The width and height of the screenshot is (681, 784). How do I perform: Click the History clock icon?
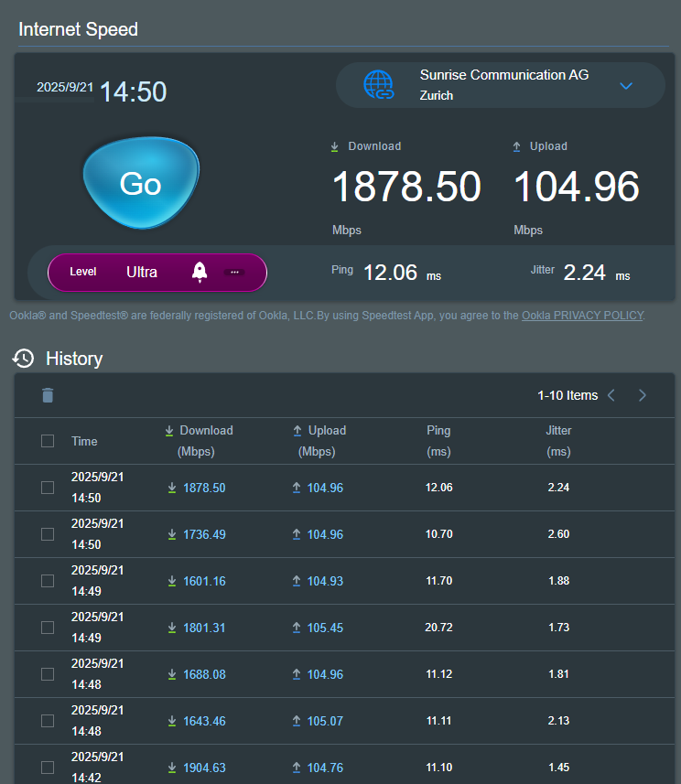pyautogui.click(x=23, y=359)
